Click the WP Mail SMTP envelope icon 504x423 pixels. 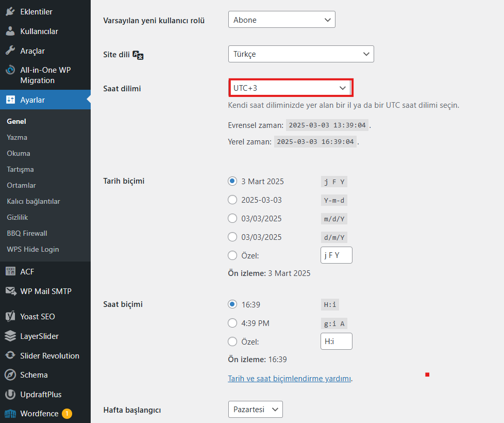point(11,291)
